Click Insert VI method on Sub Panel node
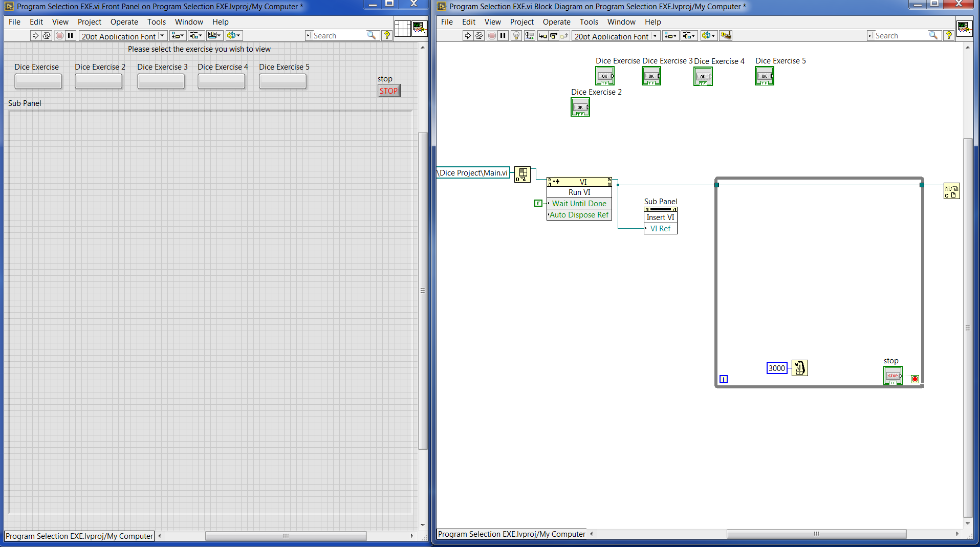The height and width of the screenshot is (547, 980). point(661,217)
